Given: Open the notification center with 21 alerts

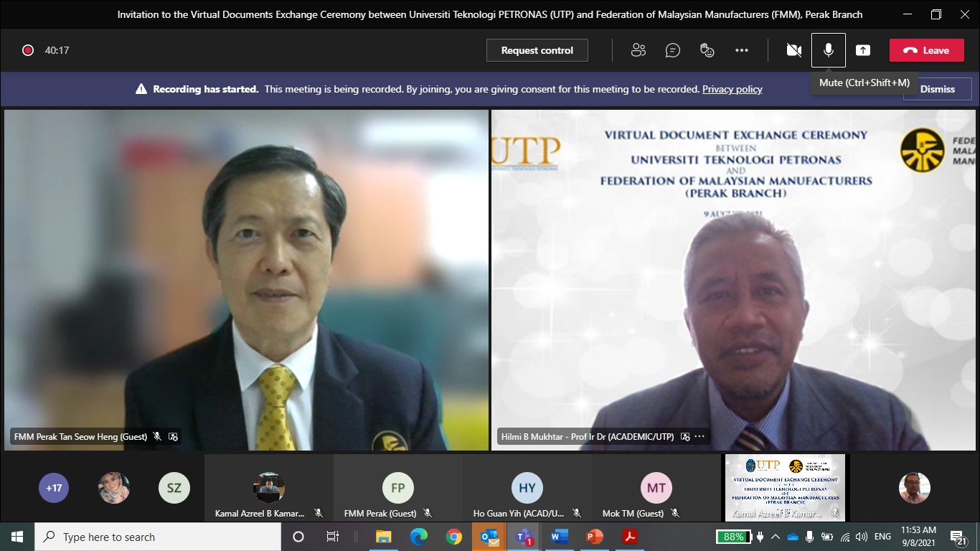Looking at the screenshot, I should pos(958,537).
